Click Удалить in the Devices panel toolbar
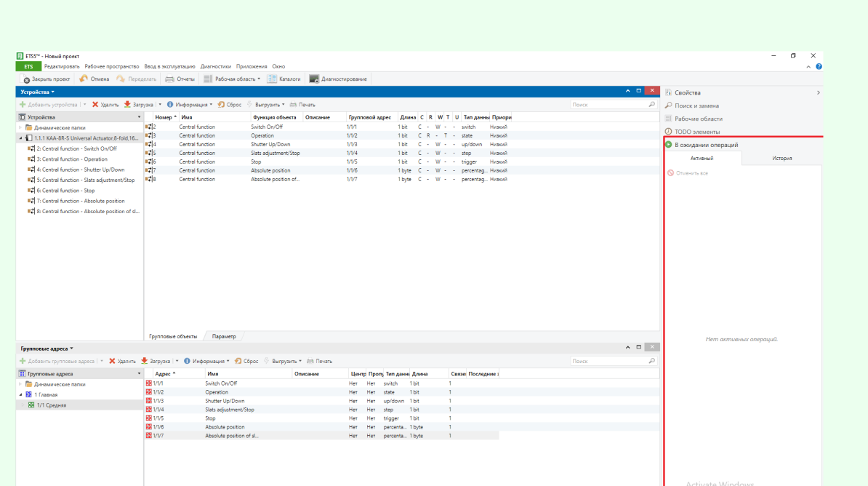 (105, 105)
